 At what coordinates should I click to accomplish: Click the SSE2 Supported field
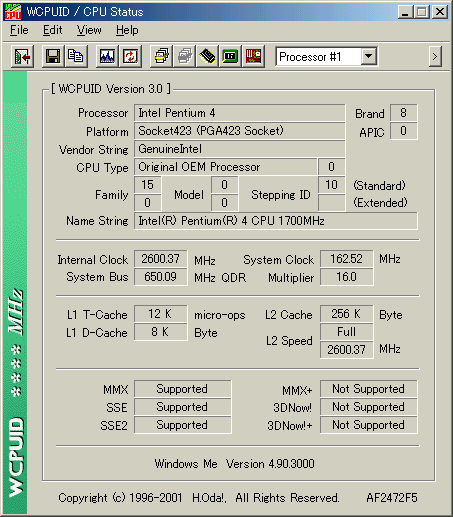[183, 425]
